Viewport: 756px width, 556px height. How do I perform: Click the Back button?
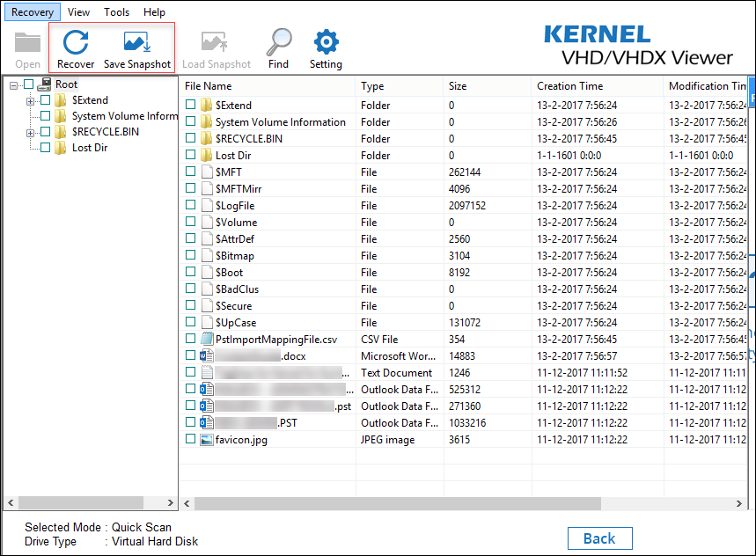click(600, 538)
